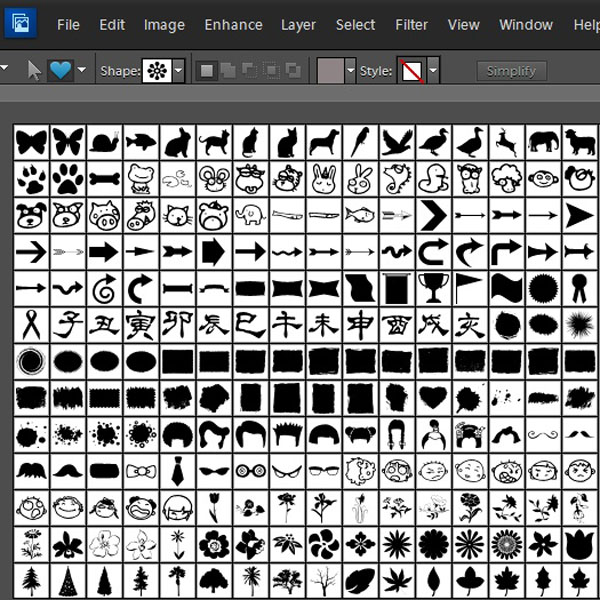The width and height of the screenshot is (600, 600).
Task: Click the Photoshop Elements application logo
Action: tap(20, 21)
